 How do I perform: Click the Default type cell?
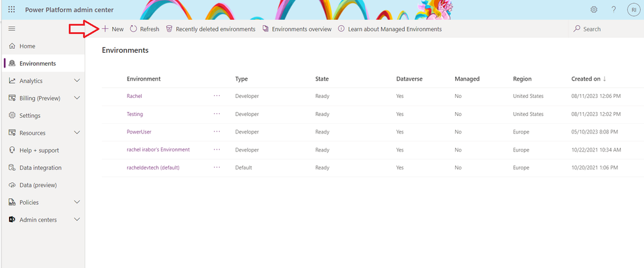point(243,168)
